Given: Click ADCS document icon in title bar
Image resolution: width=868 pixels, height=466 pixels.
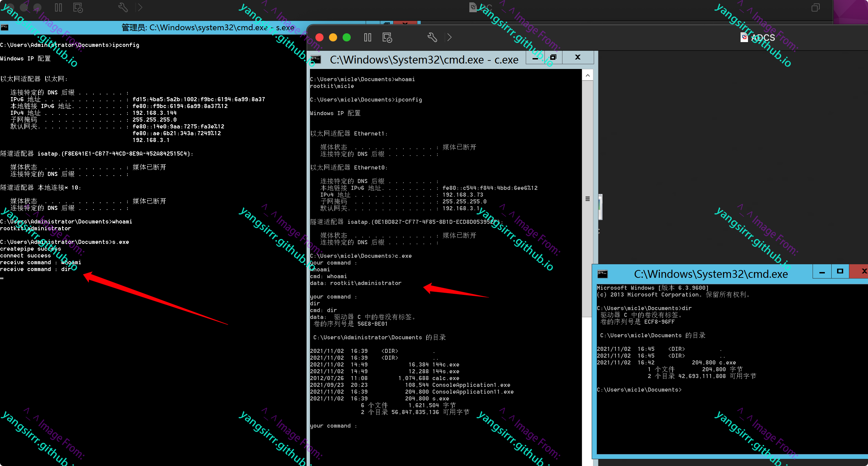Looking at the screenshot, I should tap(744, 37).
